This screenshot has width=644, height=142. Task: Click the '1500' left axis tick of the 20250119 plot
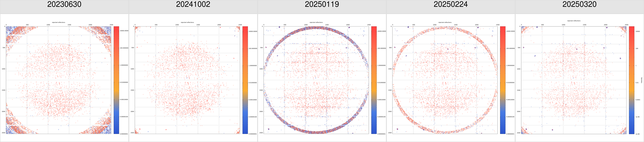(x=261, y=90)
